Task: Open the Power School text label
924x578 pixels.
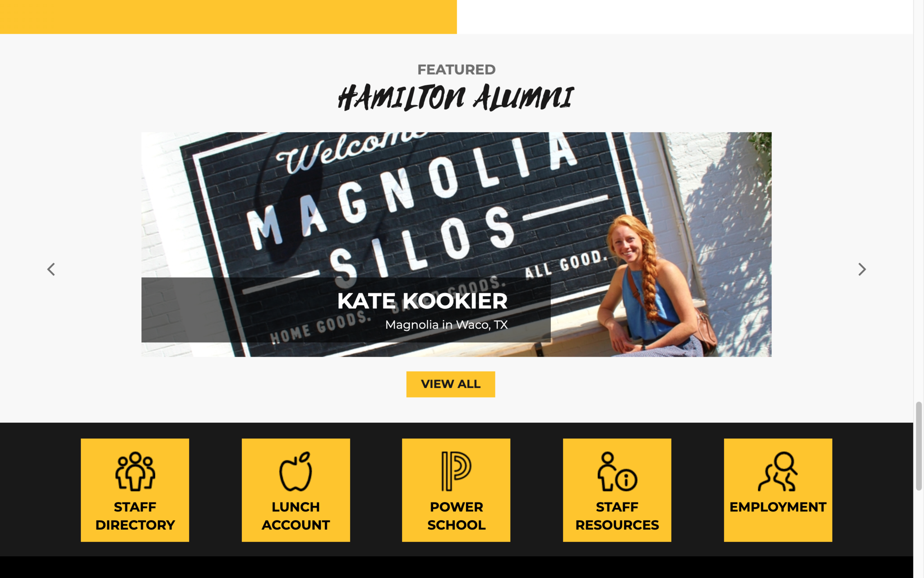Action: [456, 516]
